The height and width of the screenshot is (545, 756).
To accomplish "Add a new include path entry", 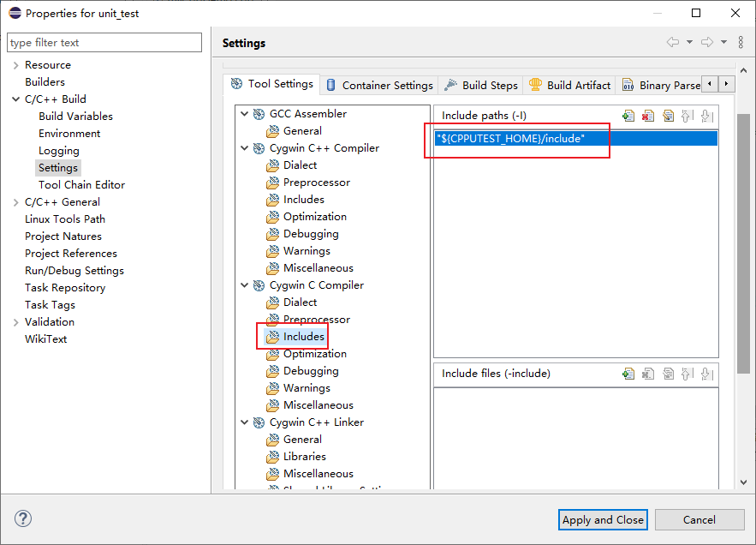I will [x=629, y=116].
